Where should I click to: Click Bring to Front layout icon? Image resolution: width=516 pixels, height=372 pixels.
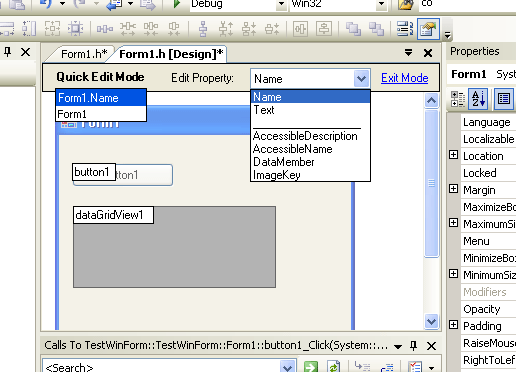(353, 29)
